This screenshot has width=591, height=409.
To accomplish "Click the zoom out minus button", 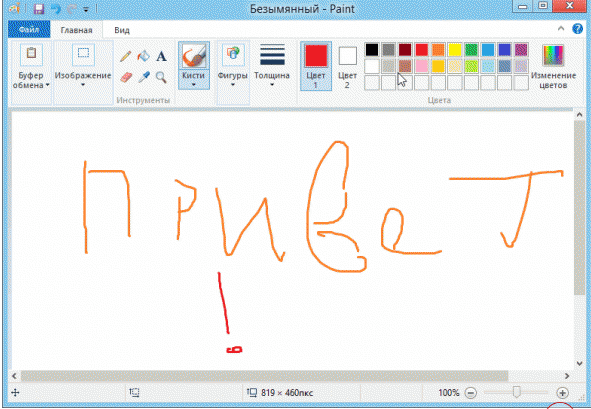I will coord(470,393).
